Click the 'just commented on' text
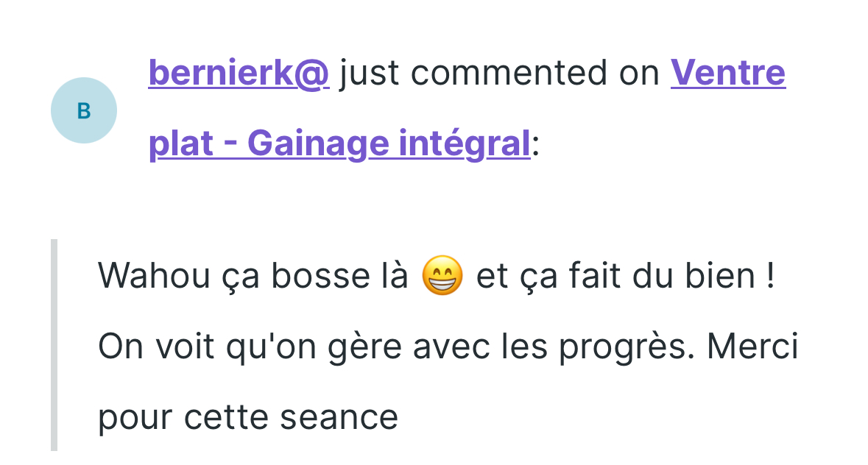868x465 pixels. point(499,73)
